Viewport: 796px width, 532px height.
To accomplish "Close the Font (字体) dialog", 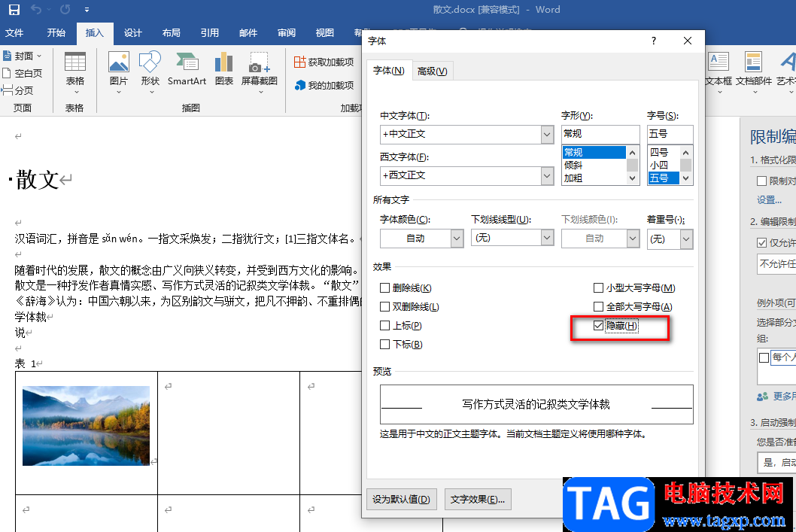I will click(x=688, y=41).
